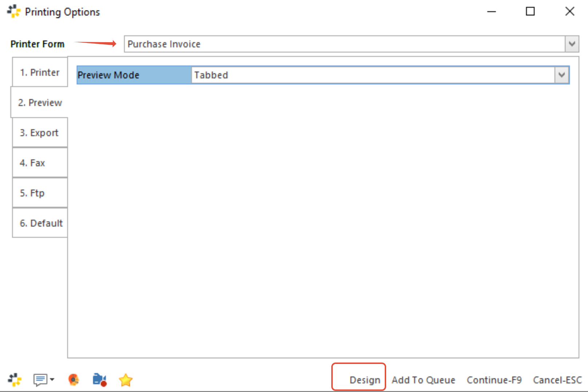Open the chat message bubble icon

pyautogui.click(x=40, y=380)
